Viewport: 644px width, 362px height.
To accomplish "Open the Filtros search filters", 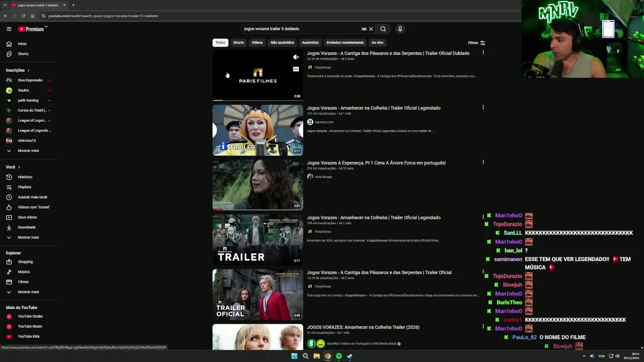I will coord(476,43).
